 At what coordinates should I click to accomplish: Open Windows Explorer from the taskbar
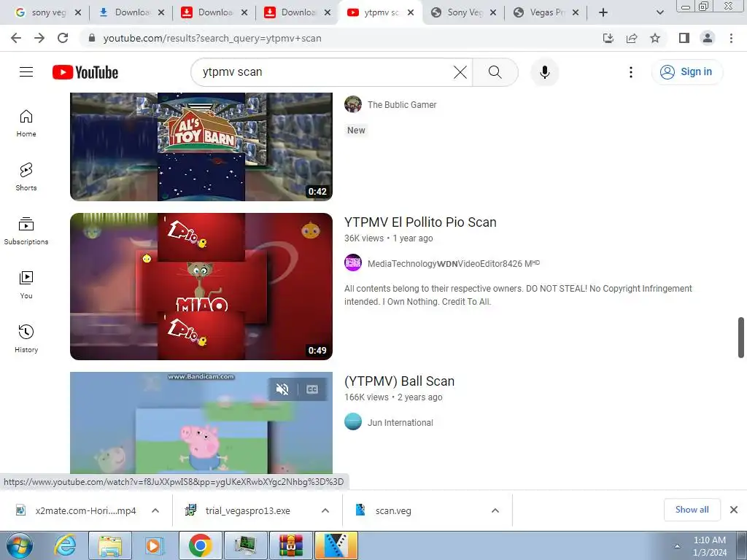coord(111,545)
